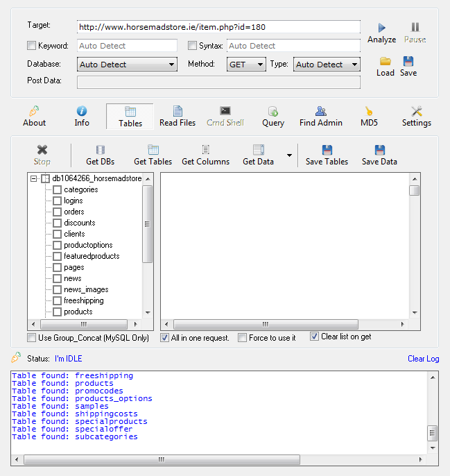This screenshot has width=450, height=476.
Task: Open the Info section icon
Action: tap(82, 111)
